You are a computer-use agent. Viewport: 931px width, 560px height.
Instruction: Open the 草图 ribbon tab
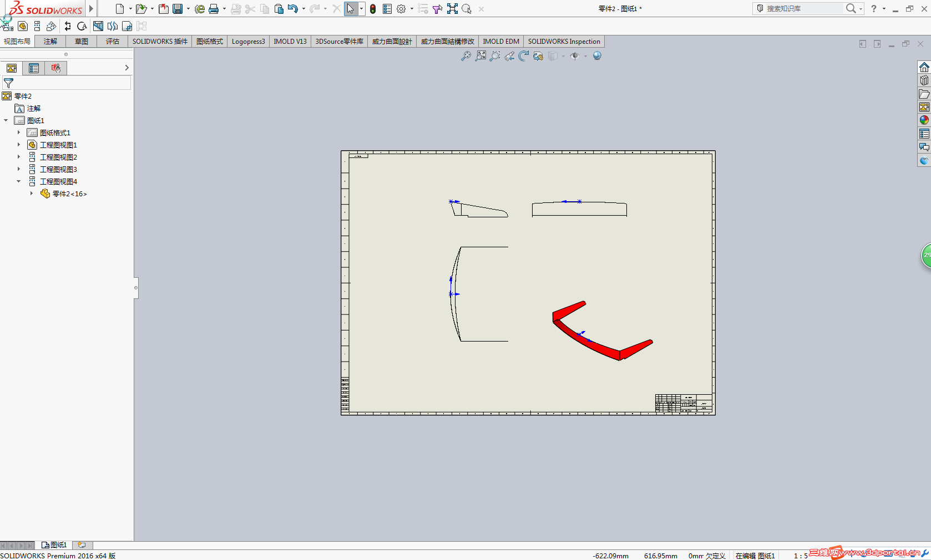82,42
